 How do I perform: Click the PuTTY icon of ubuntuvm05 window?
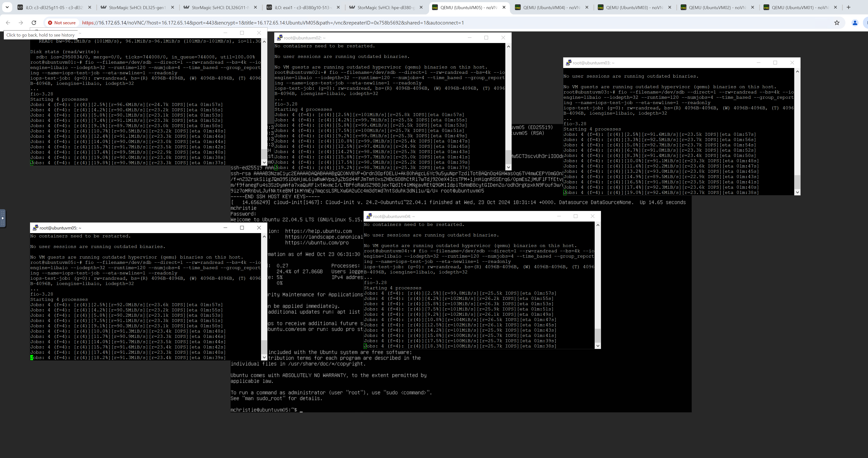point(35,228)
